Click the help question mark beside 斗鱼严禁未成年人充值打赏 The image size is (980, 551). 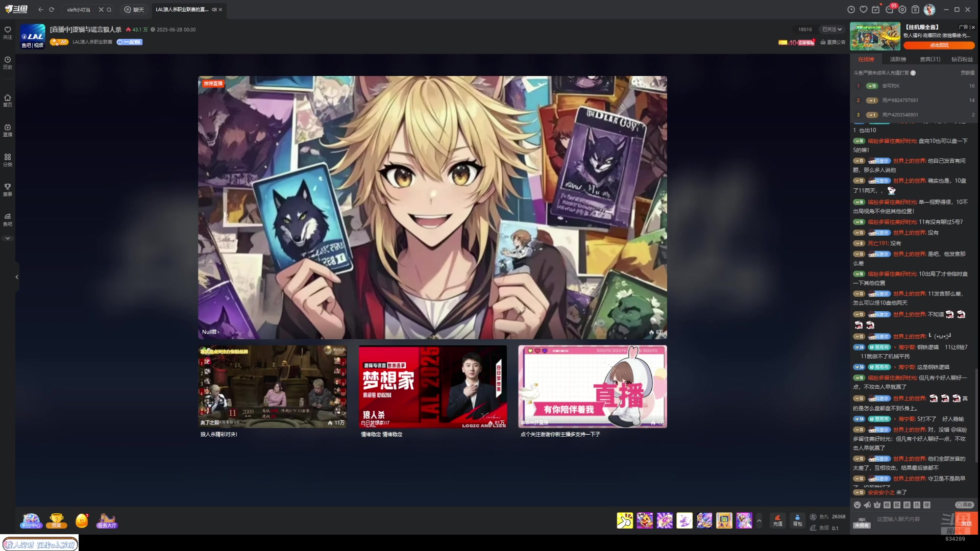click(x=913, y=73)
